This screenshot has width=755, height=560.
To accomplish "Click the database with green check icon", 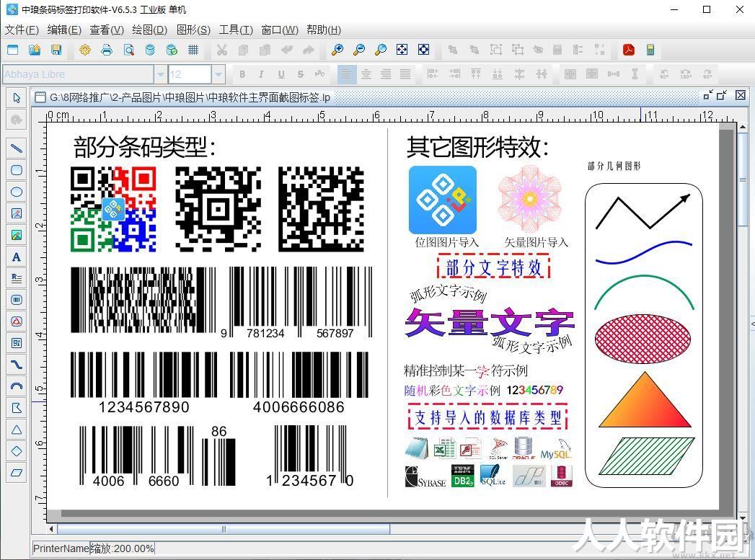I will (172, 50).
